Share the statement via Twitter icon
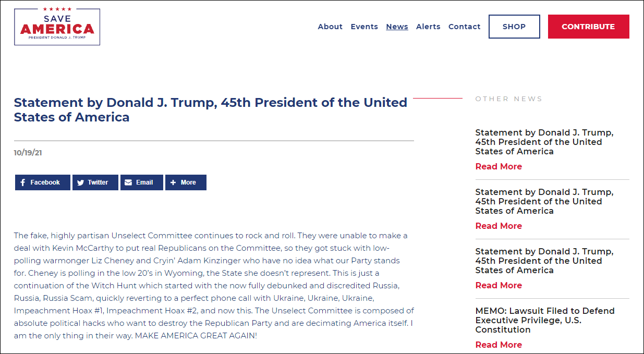The image size is (644, 354). (80, 182)
